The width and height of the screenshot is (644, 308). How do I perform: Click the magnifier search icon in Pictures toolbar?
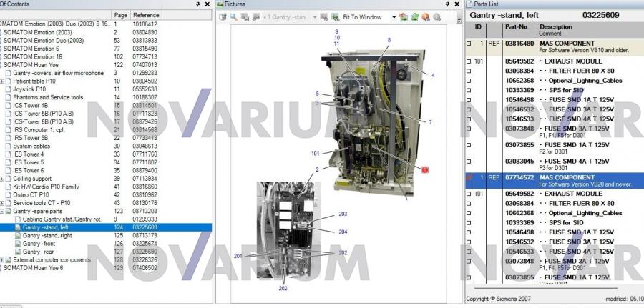[x=233, y=17]
